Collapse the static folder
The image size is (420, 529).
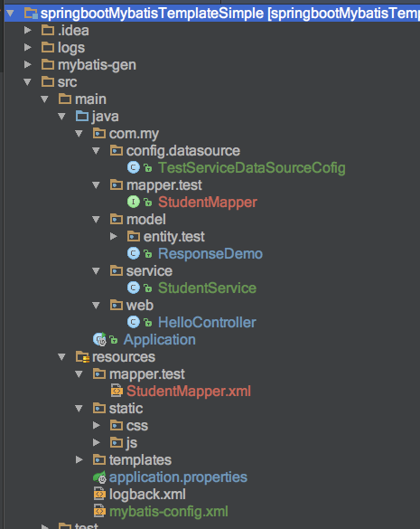[x=79, y=408]
